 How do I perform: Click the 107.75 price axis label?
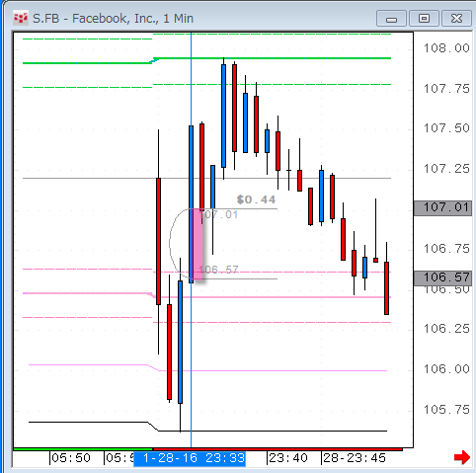446,89
